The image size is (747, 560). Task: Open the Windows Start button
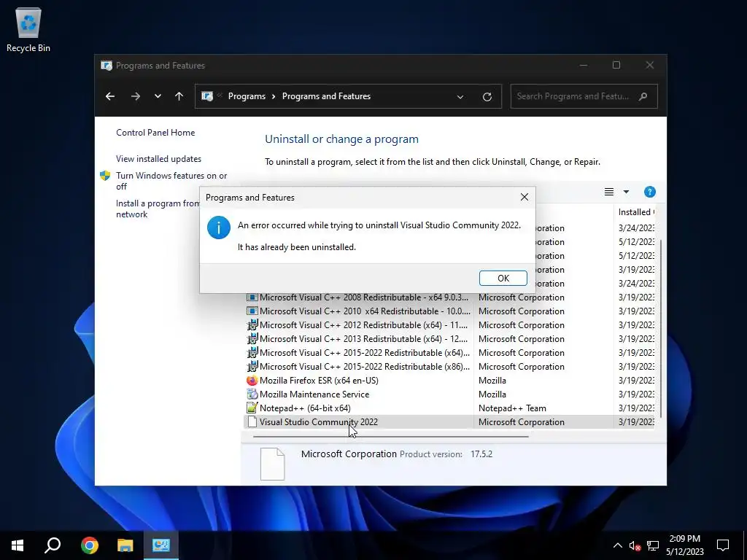click(x=18, y=545)
